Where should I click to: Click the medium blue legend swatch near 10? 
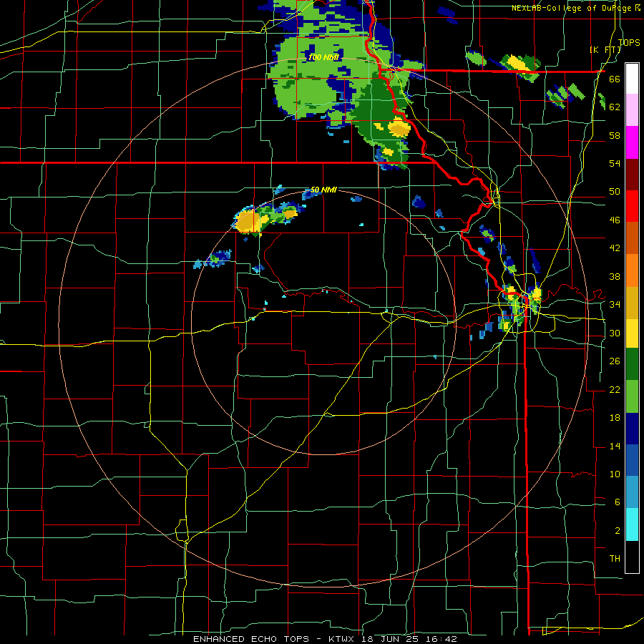(632, 461)
